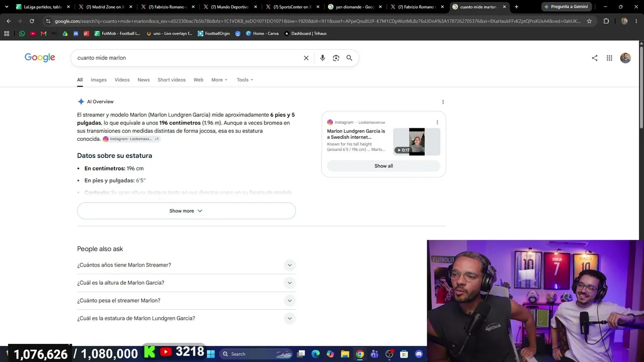Switch to the News results tab
This screenshot has height=362, width=644.
pyautogui.click(x=143, y=80)
